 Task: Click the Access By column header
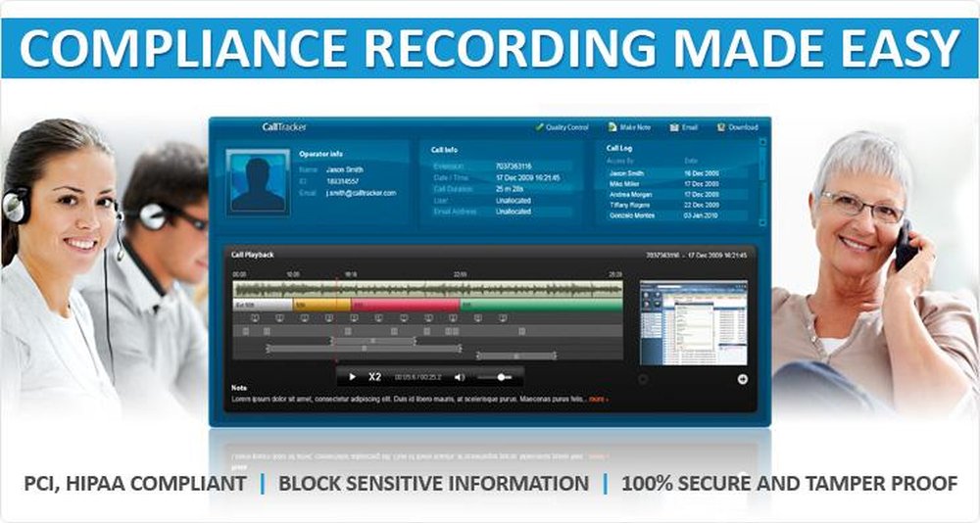click(620, 161)
